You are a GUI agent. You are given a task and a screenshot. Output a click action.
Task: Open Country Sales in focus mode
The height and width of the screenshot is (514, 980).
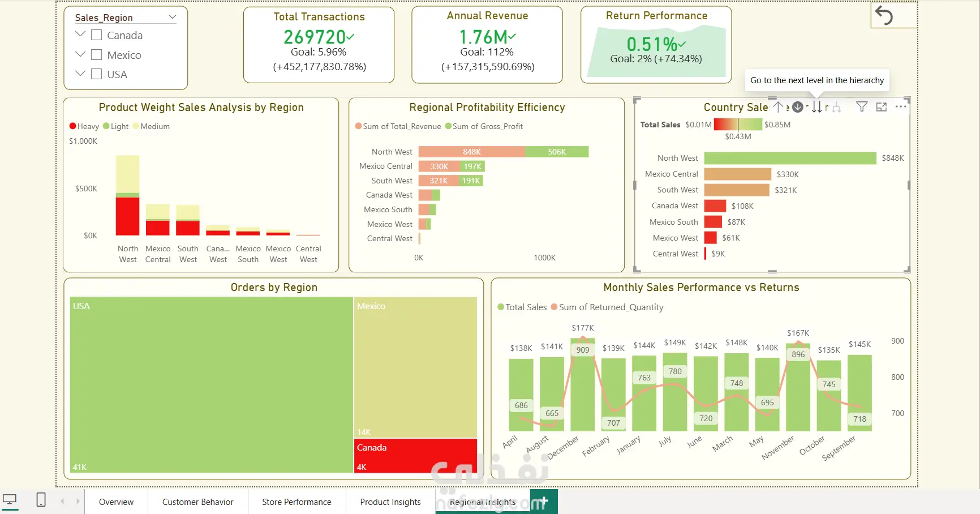882,106
